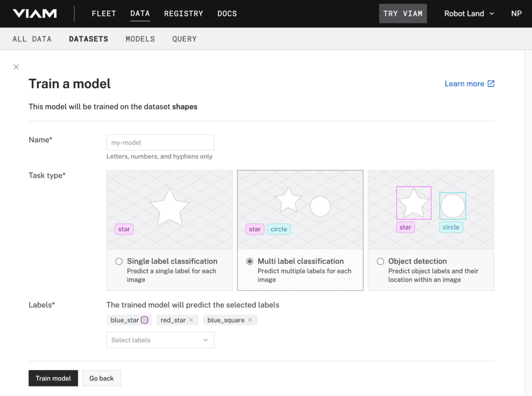
Task: Remove the red_star label tag
Action: 192,320
